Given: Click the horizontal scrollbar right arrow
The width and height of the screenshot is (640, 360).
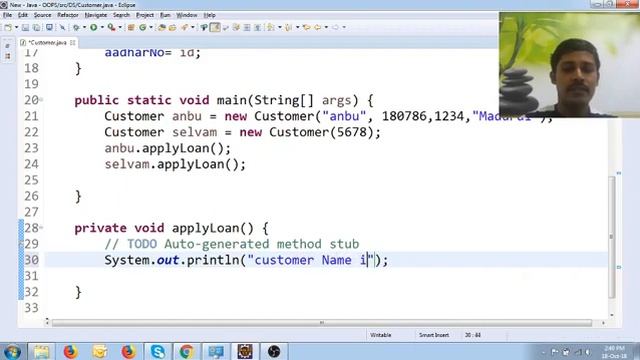Looking at the screenshot, I should pos(603,323).
